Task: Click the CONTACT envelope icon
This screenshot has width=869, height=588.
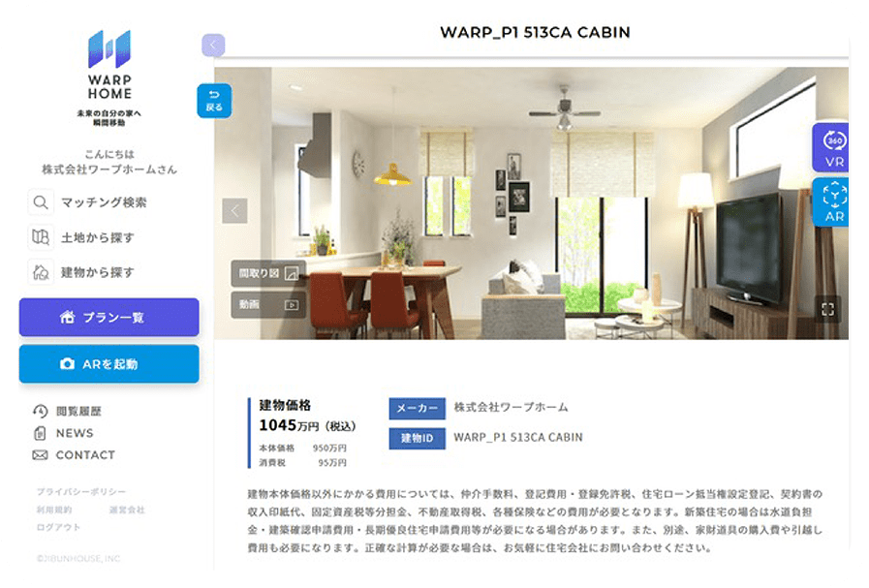Action: pyautogui.click(x=40, y=455)
